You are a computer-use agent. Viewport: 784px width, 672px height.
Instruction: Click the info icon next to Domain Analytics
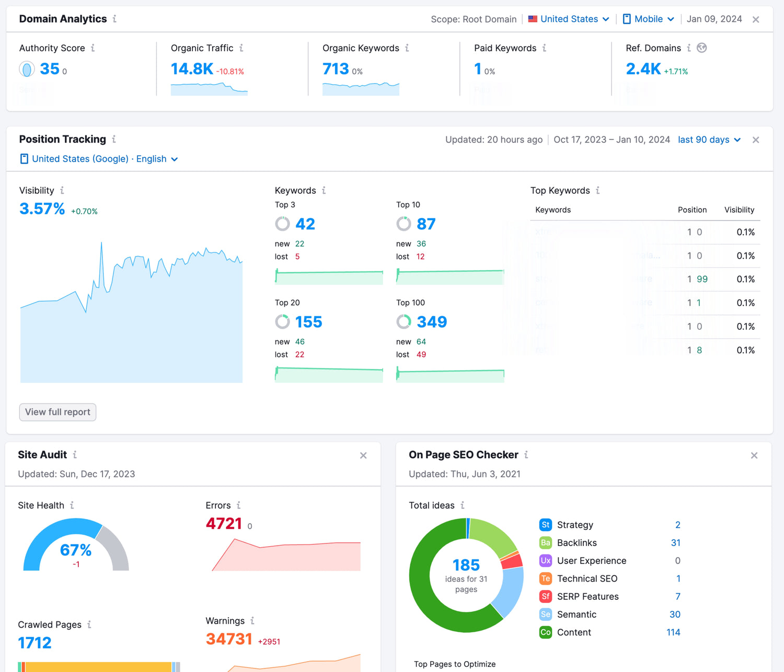pos(114,19)
